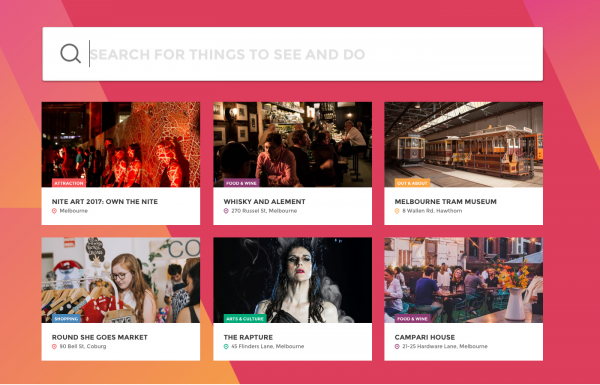Open the Whisky and Alement listing title

(x=264, y=201)
